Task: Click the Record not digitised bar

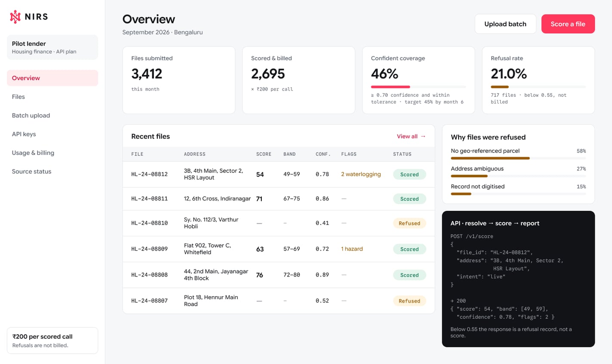Action: pos(518,194)
